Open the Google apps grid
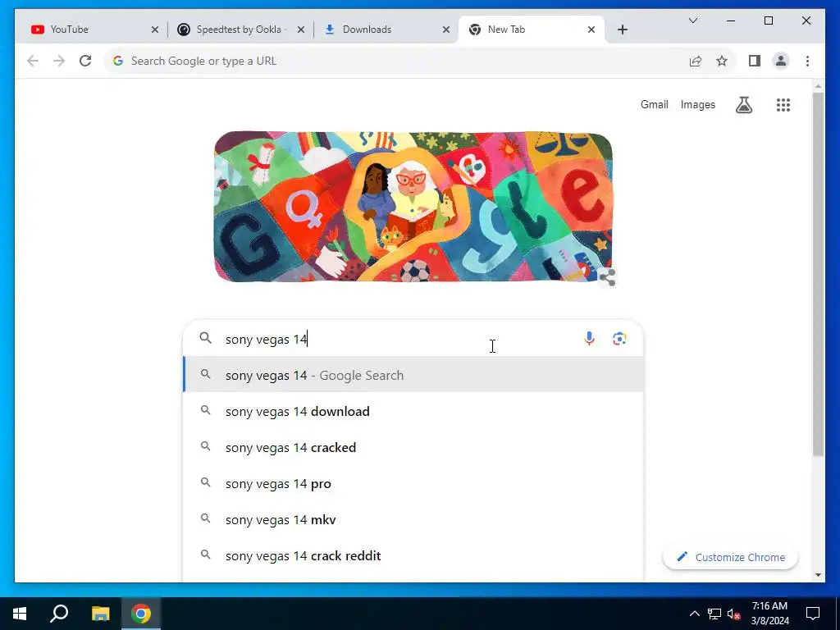 click(783, 105)
